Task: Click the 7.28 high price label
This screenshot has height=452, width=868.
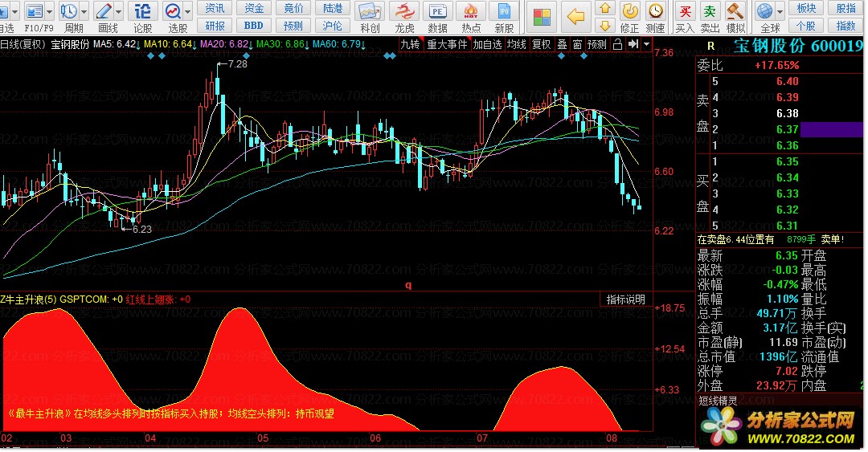Action: pyautogui.click(x=237, y=63)
